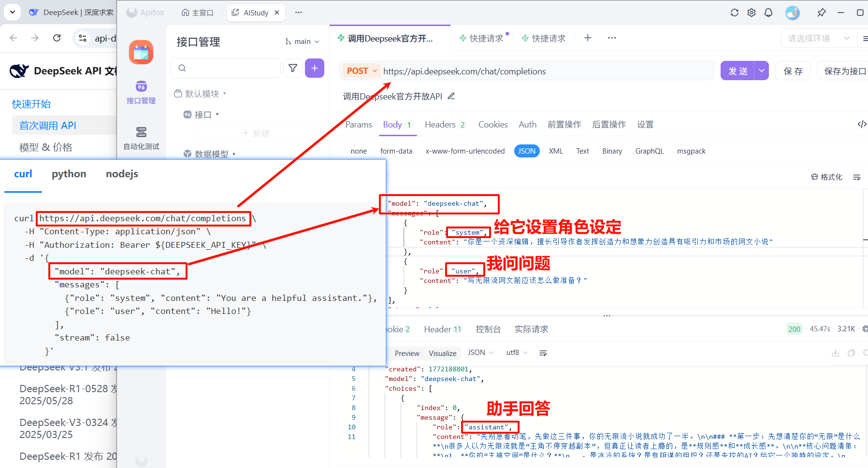Click the pencil icon to rename the request
Image resolution: width=868 pixels, height=468 pixels.
click(451, 96)
